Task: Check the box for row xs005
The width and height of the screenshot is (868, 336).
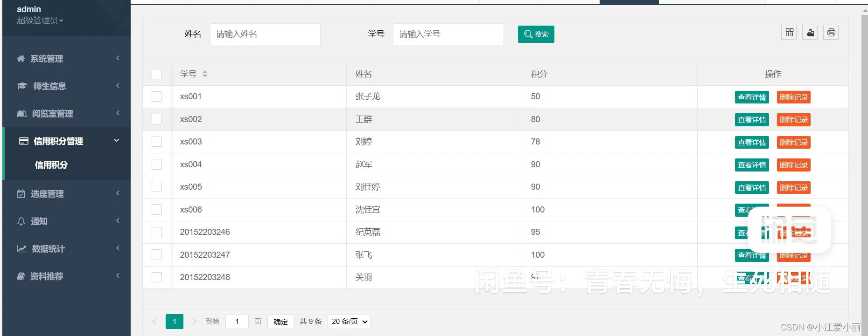Action: (157, 187)
